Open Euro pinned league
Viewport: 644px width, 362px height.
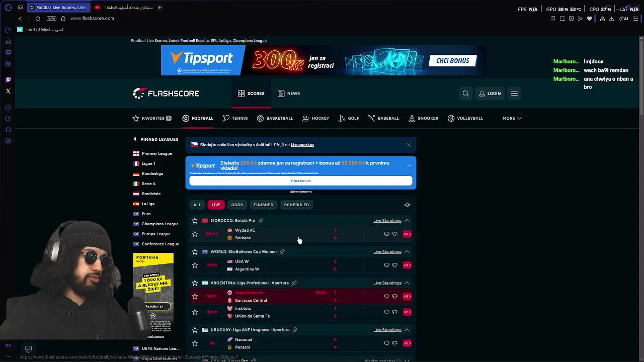[142, 214]
